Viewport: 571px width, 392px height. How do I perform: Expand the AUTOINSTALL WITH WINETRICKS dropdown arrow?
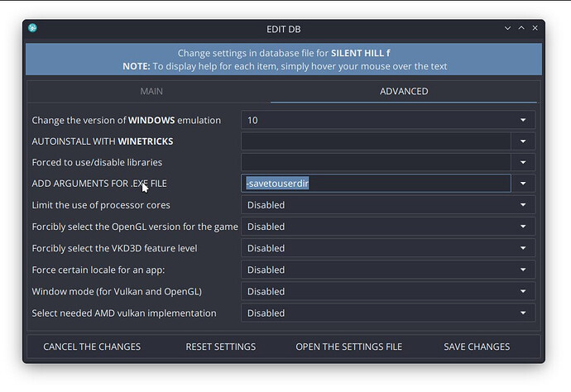click(x=523, y=141)
